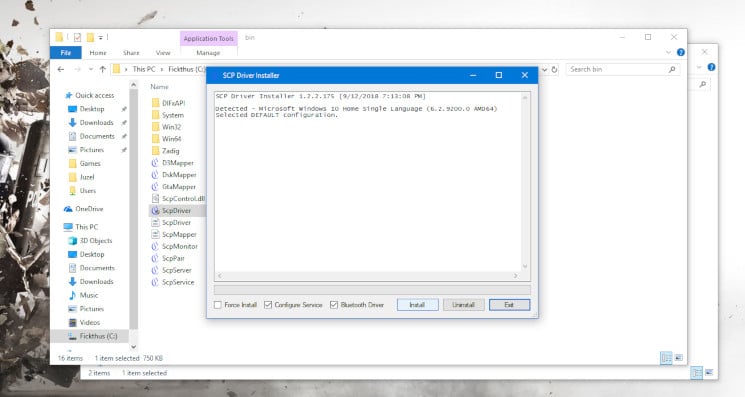The width and height of the screenshot is (745, 397).
Task: Open Pictures under Quick access
Action: coord(92,150)
